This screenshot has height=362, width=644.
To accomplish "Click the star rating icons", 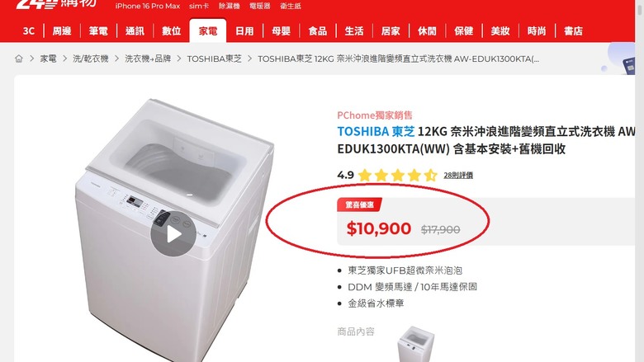I will (397, 176).
